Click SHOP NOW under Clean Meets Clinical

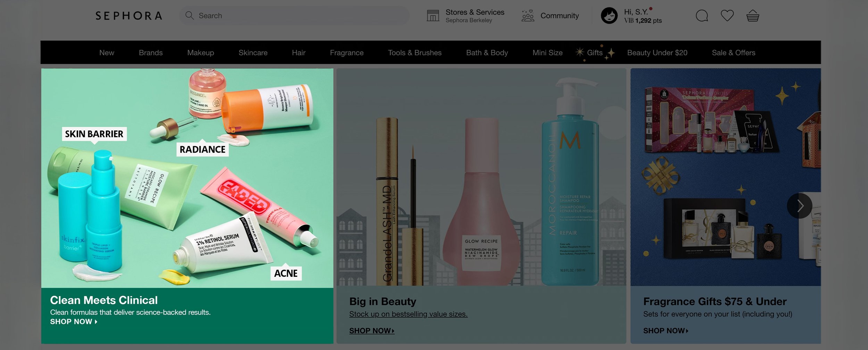(74, 322)
